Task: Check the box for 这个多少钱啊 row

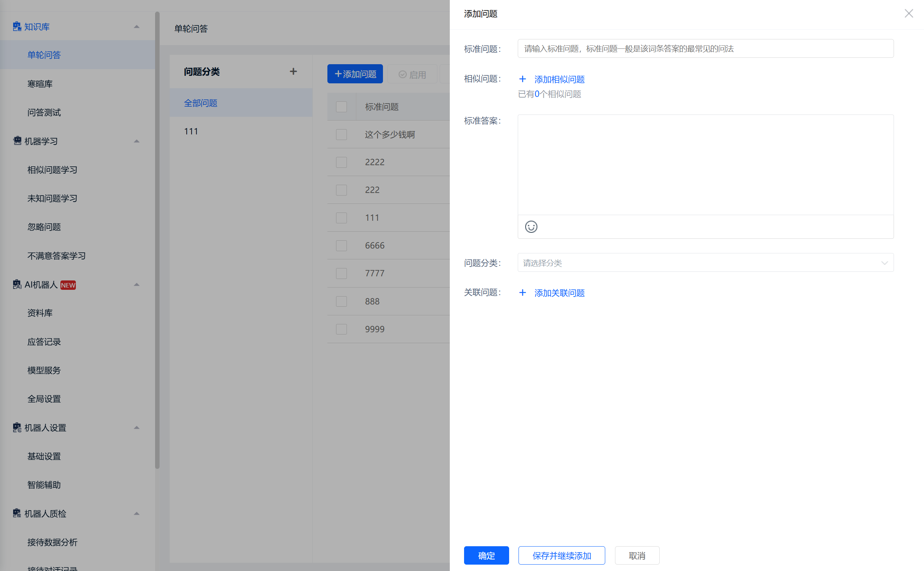Action: pyautogui.click(x=341, y=134)
